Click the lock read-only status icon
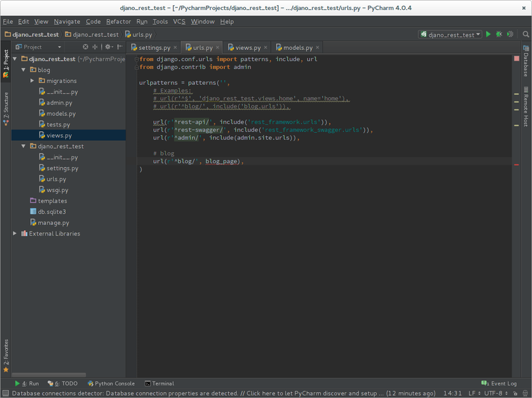Image resolution: width=532 pixels, height=398 pixels. coord(515,393)
